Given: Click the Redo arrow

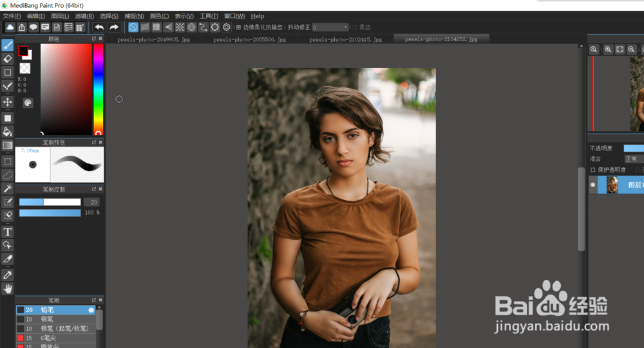Looking at the screenshot, I should 114,27.
